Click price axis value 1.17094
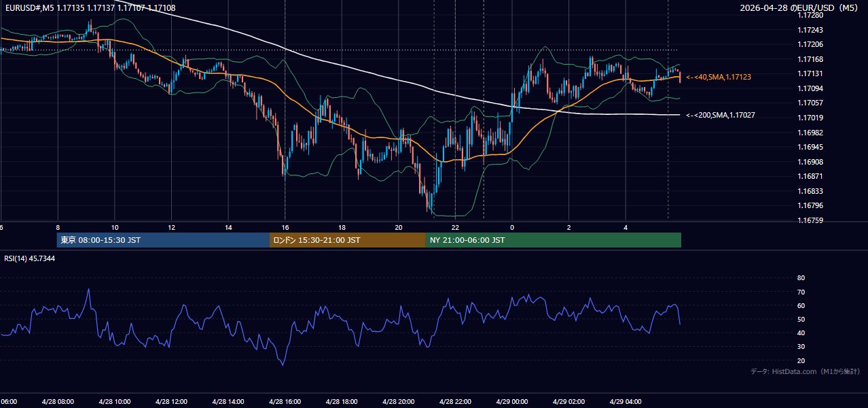 (x=810, y=88)
